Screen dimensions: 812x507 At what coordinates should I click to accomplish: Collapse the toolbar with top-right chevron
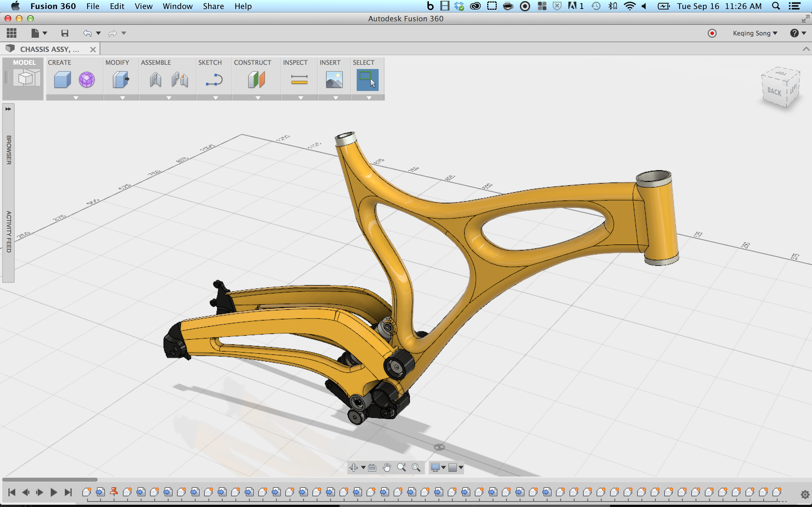tap(806, 49)
